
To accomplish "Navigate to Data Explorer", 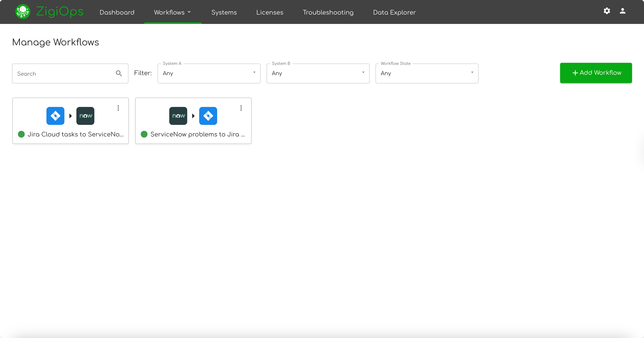I will click(x=394, y=12).
